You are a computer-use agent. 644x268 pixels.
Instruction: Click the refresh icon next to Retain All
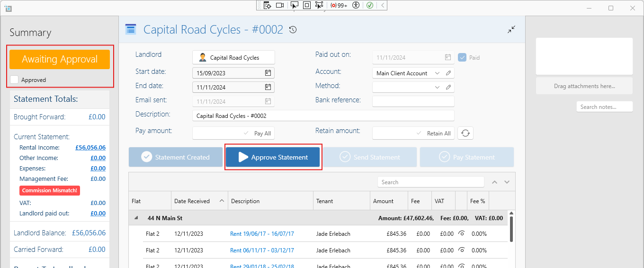point(465,133)
